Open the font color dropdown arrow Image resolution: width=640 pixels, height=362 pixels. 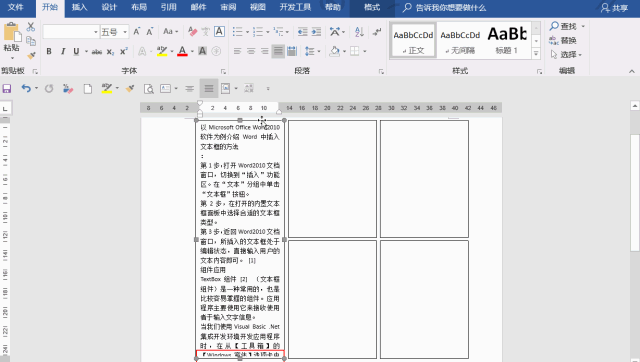[x=192, y=52]
